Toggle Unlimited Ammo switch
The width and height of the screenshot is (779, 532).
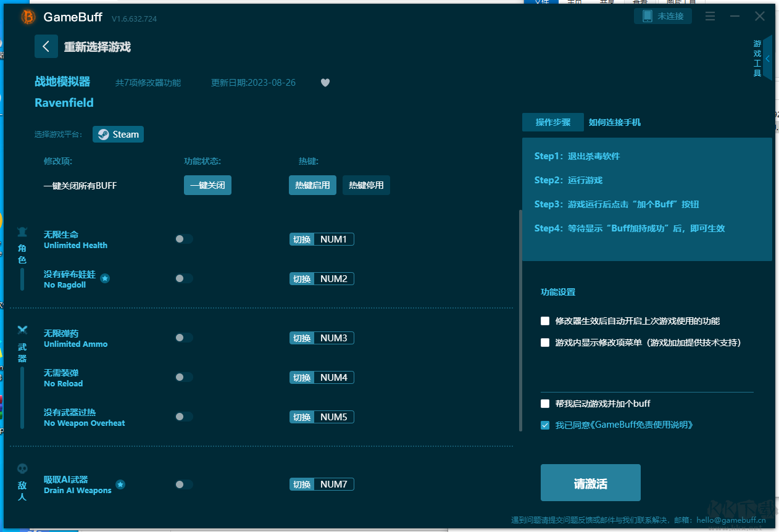point(184,338)
